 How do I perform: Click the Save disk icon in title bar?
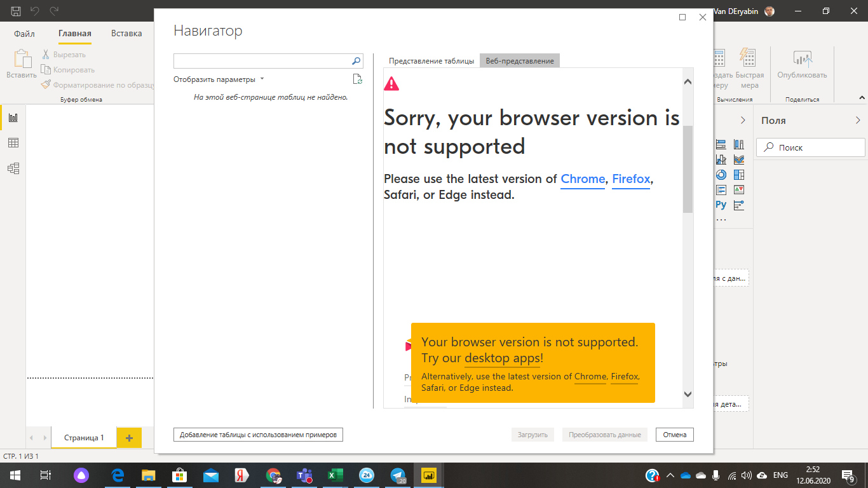(x=16, y=11)
